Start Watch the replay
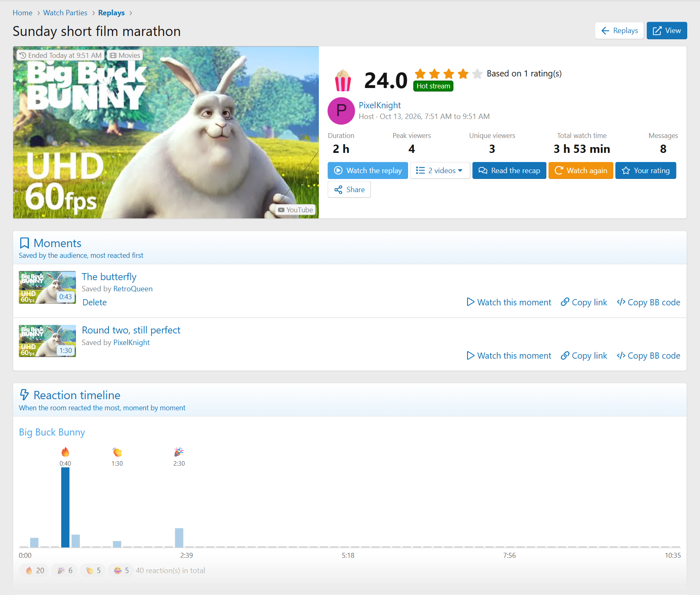The height and width of the screenshot is (595, 700). pyautogui.click(x=368, y=171)
